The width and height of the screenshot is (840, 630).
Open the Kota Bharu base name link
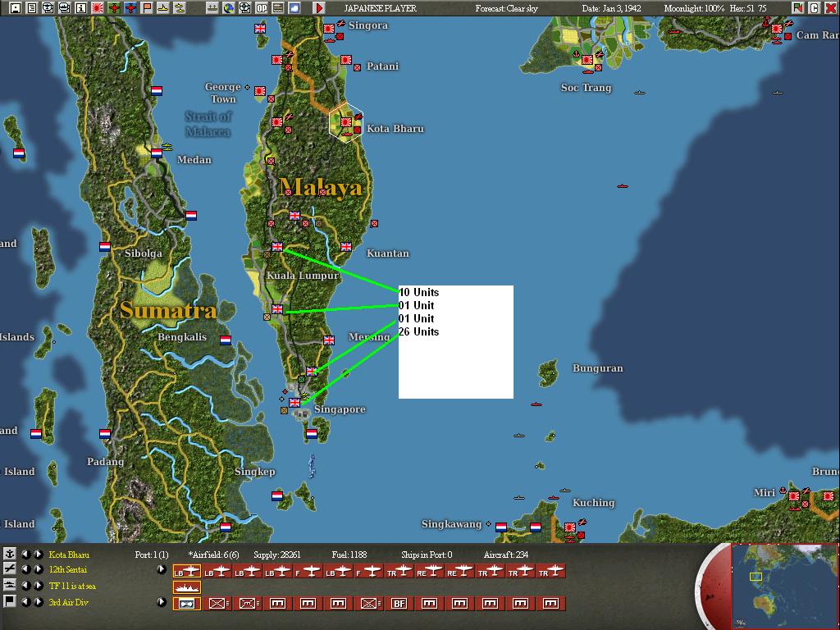click(69, 555)
